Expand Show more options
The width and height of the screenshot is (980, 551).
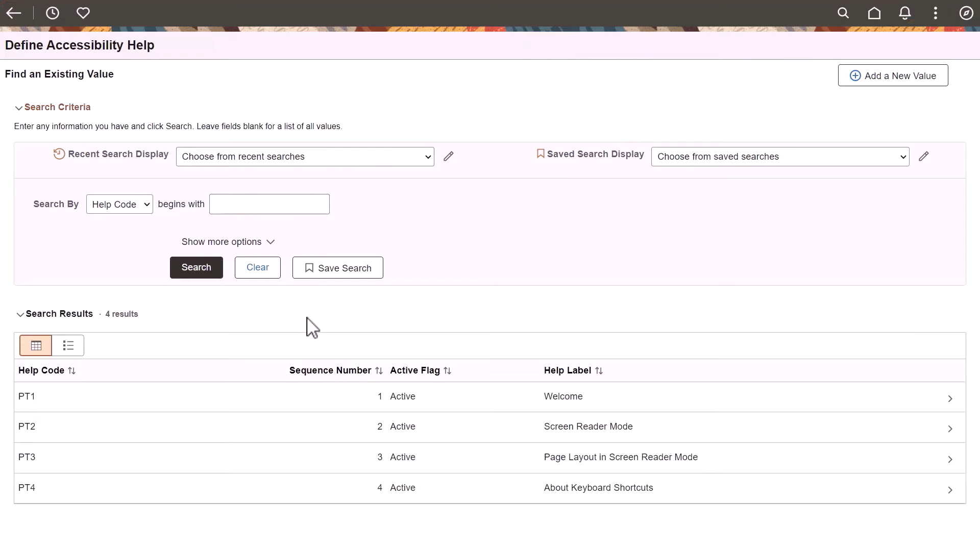click(228, 242)
